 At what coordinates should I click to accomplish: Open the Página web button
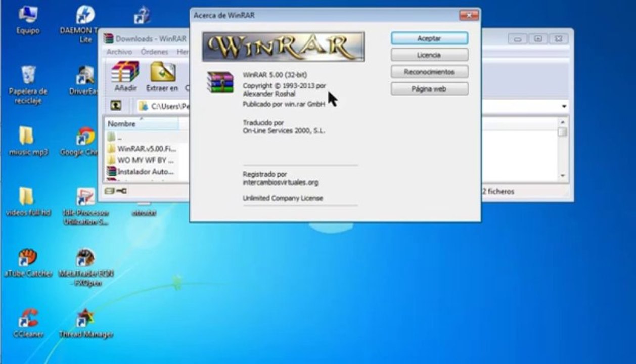429,89
